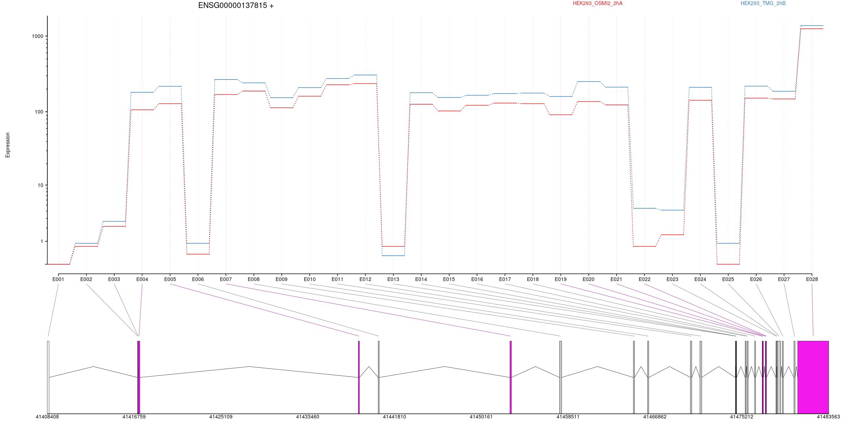Click the blue expression segment above E013

click(393, 256)
